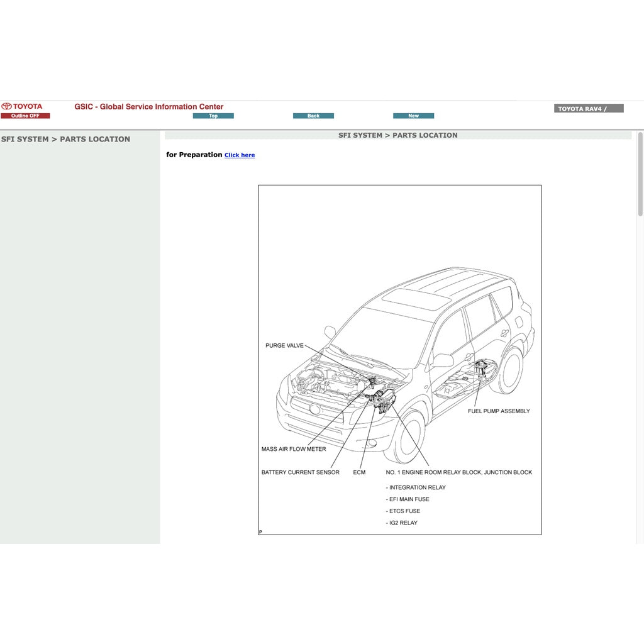Image resolution: width=644 pixels, height=644 pixels.
Task: Toggle the Outline OFF switch
Action: tap(25, 116)
